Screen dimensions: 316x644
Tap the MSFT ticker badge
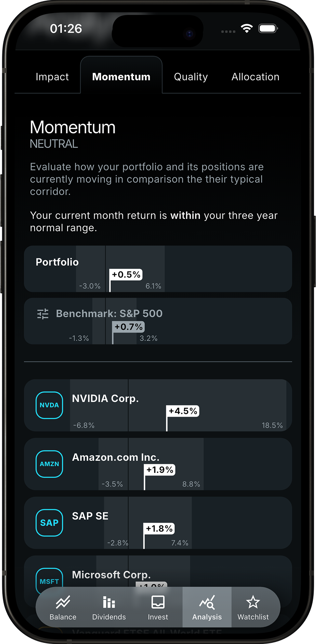(49, 581)
